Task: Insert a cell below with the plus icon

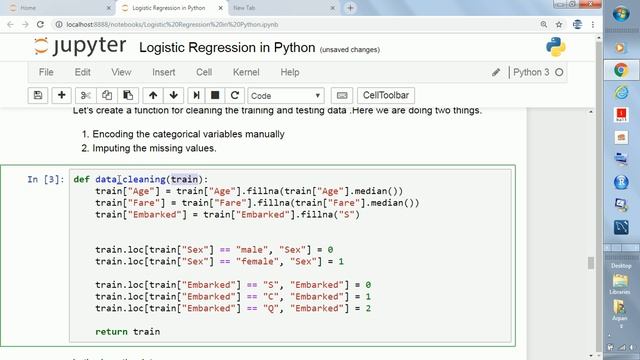Action: point(62,96)
